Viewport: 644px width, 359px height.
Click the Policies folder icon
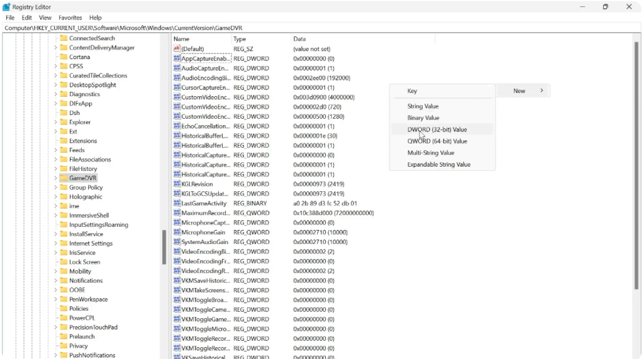tap(64, 309)
